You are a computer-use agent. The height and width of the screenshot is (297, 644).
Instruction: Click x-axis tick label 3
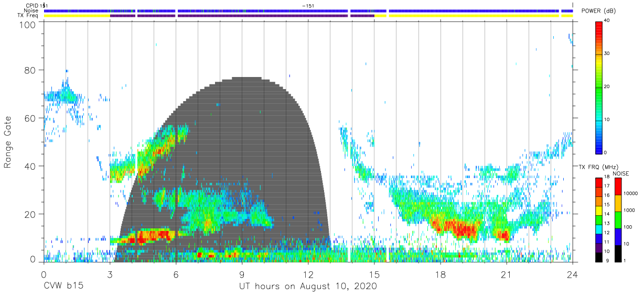tap(110, 274)
